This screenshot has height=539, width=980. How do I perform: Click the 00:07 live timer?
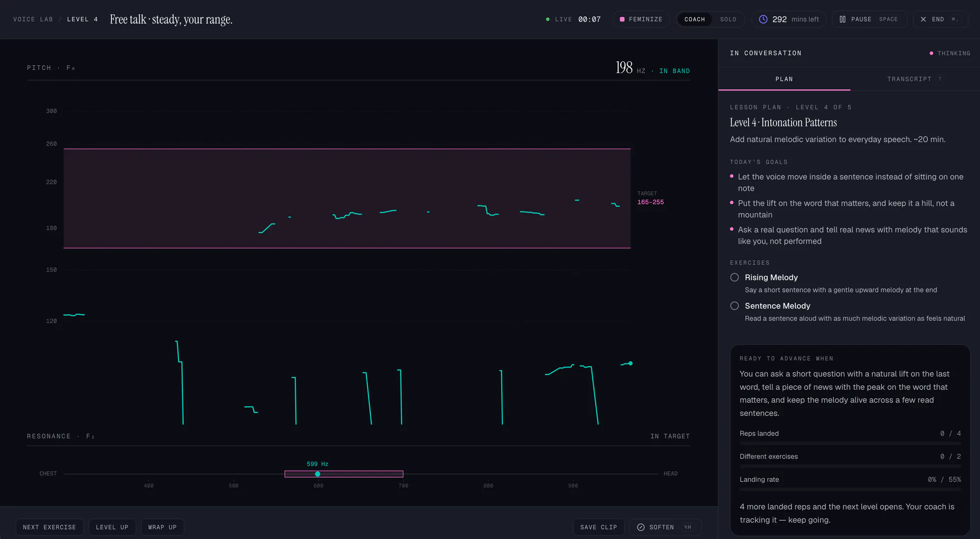[589, 19]
